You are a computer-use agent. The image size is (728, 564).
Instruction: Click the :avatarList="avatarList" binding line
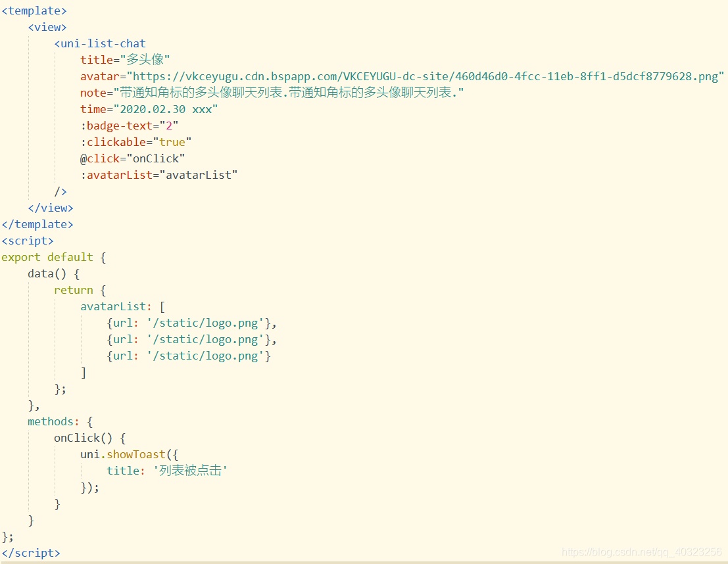[x=158, y=175]
